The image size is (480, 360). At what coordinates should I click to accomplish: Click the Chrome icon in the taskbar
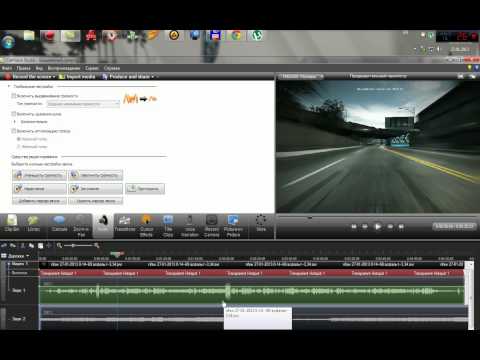click(236, 35)
